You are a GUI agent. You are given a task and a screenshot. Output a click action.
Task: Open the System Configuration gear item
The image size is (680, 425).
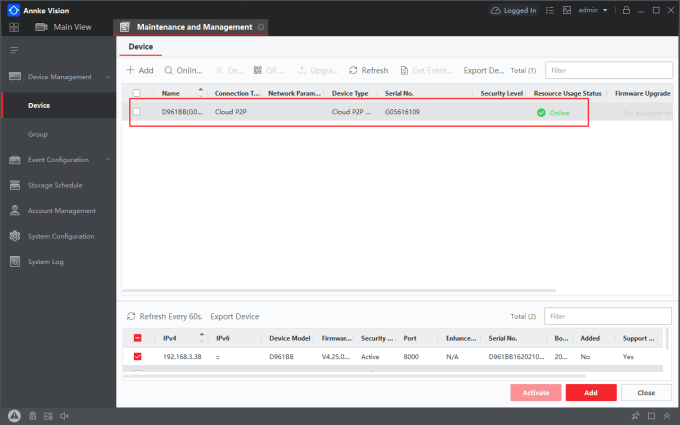(x=60, y=236)
